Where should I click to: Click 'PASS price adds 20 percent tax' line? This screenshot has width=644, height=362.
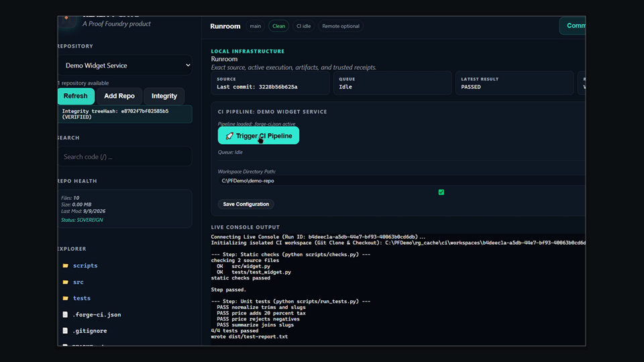coord(261,313)
